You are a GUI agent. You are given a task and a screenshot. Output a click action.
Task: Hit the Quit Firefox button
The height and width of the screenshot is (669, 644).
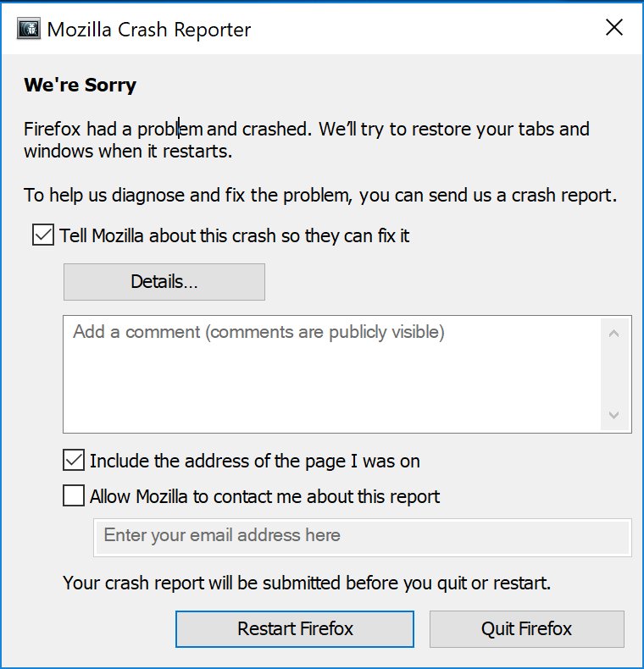click(526, 629)
